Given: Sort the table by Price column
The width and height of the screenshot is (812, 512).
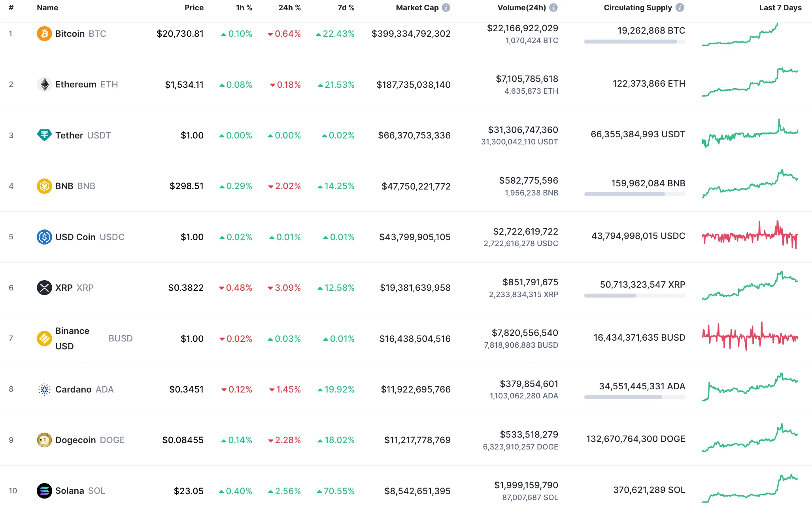Looking at the screenshot, I should click(194, 7).
